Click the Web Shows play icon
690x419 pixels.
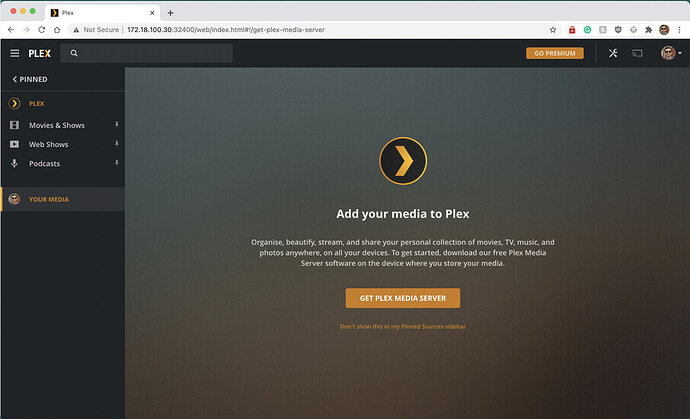point(15,144)
